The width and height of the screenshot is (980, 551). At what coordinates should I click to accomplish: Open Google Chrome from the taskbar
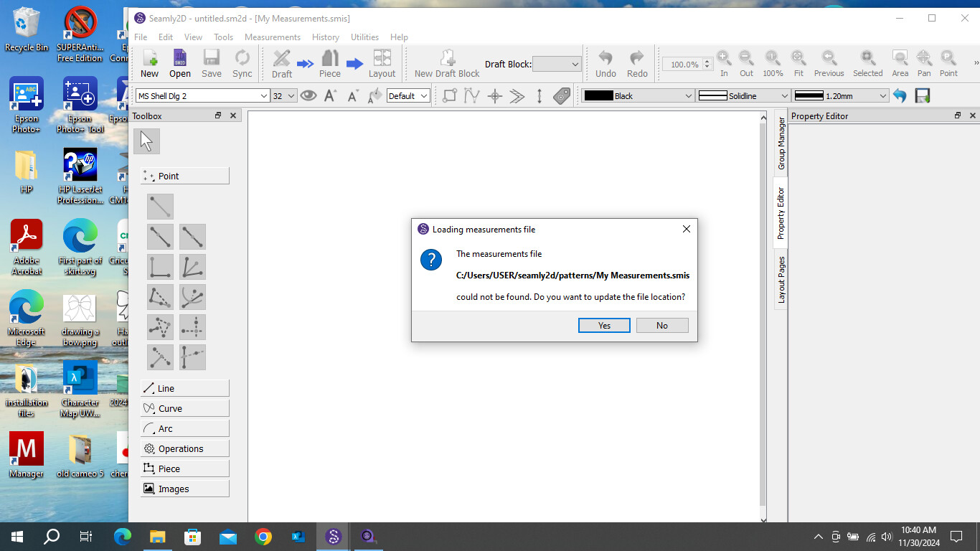tap(263, 537)
